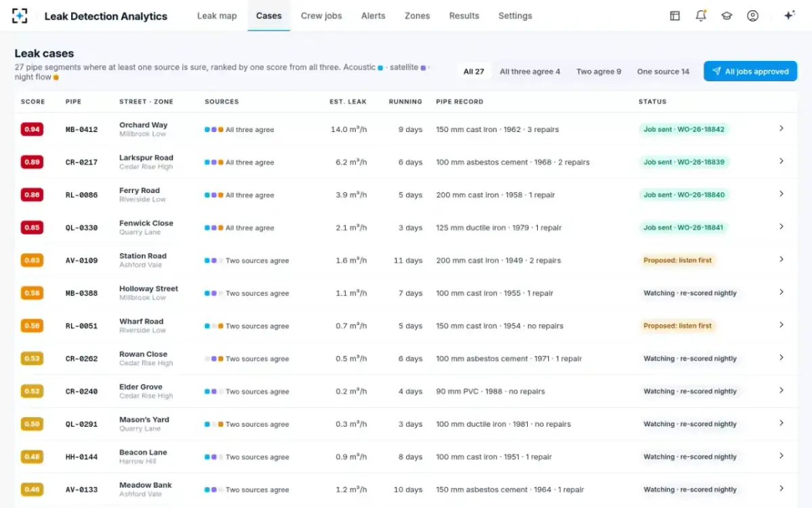The image size is (812, 508).
Task: Click the satellite purple legend dot
Action: [424, 68]
